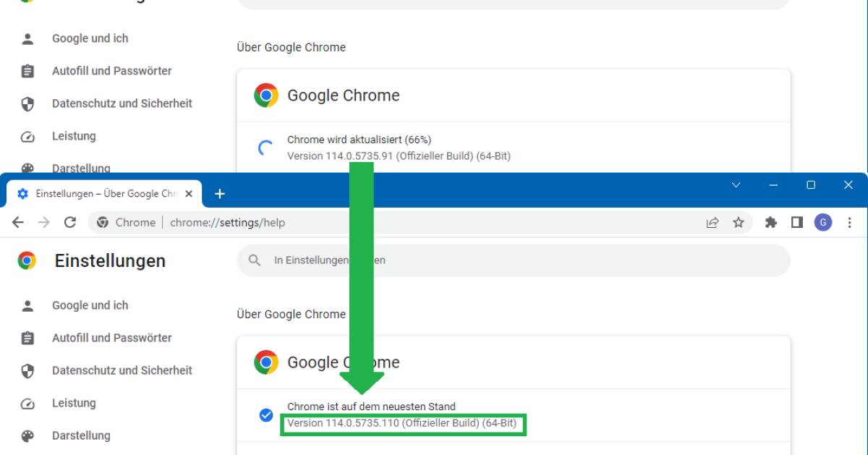This screenshot has width=868, height=455.
Task: Open Autofill und Passwörter in background window
Action: (112, 71)
